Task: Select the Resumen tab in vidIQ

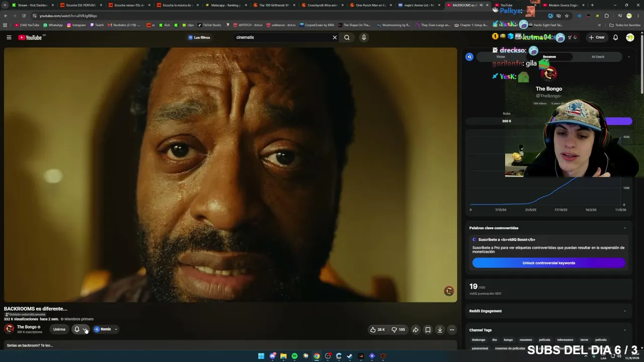Action: point(549,57)
